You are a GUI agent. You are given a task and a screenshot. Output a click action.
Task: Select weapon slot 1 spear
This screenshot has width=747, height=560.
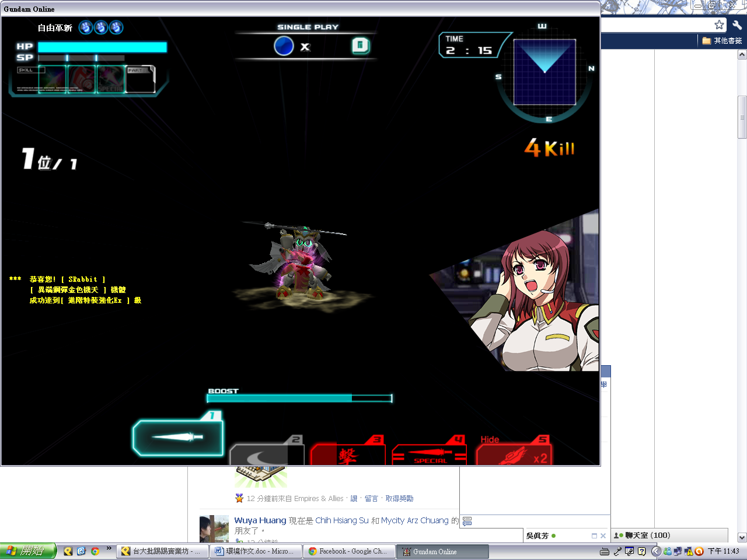pyautogui.click(x=178, y=436)
